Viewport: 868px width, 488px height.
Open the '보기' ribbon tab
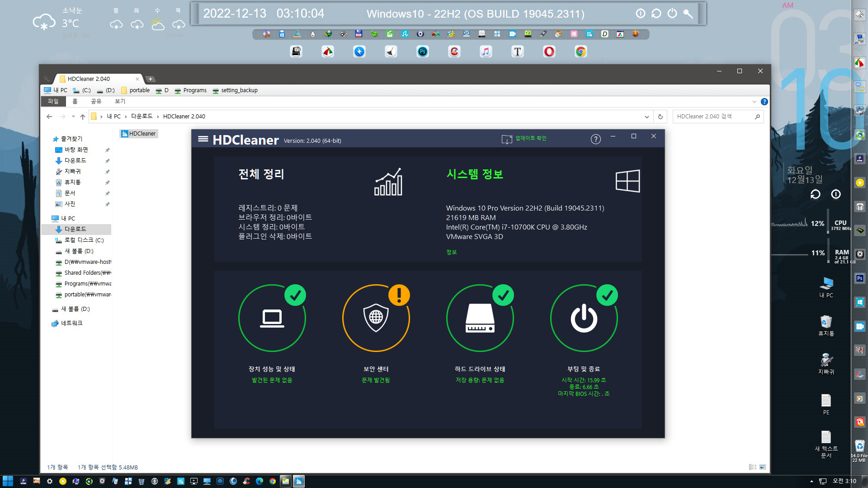coord(120,101)
